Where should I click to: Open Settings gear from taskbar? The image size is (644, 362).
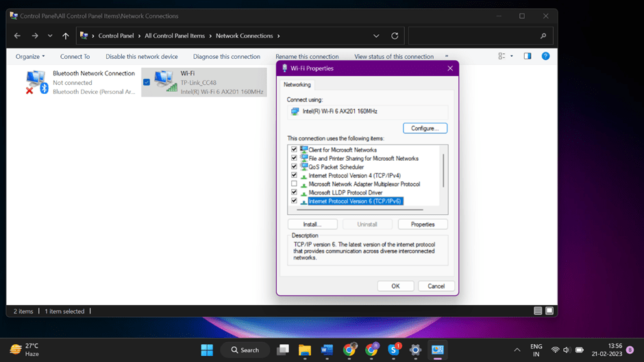[x=415, y=350]
